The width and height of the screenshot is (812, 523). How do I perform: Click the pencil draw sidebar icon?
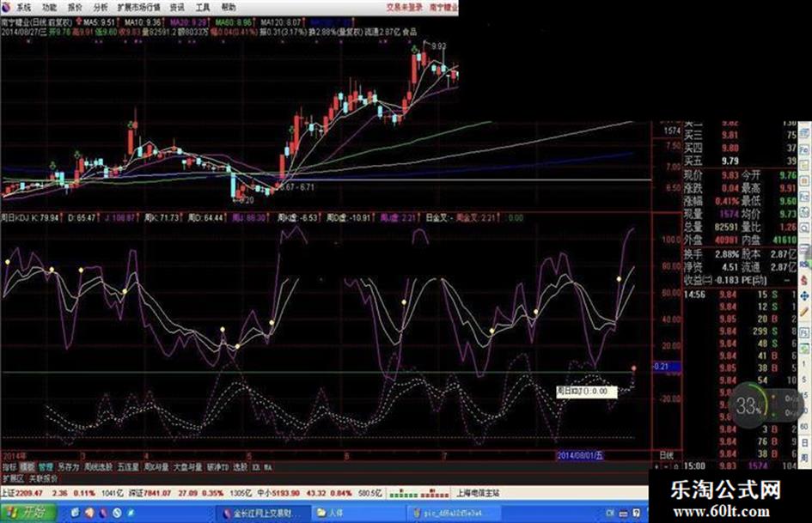[x=804, y=313]
